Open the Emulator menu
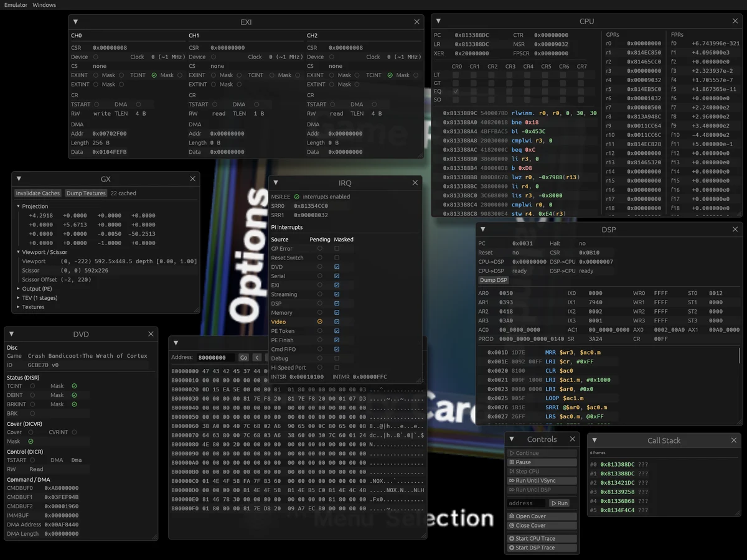 16,5
